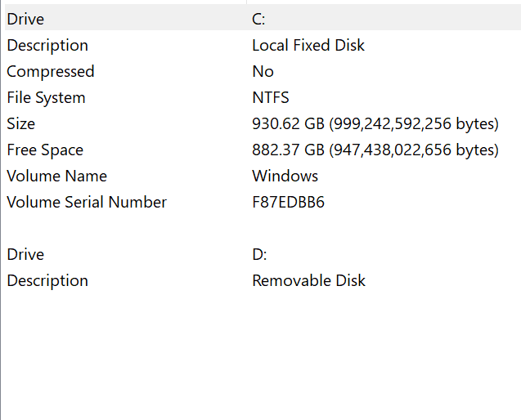Click the Drive label in the D: row
Viewport: 521px width, 420px height.
[25, 254]
